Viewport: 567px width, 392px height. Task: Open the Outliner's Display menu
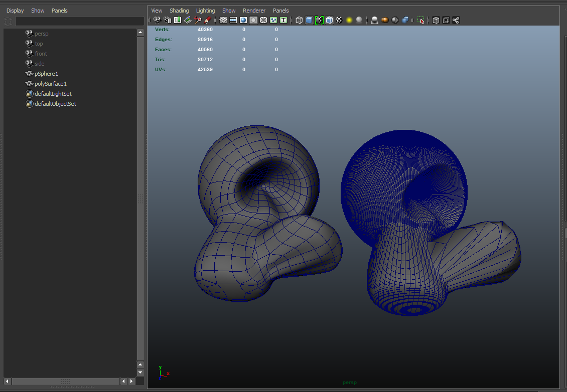[15, 11]
